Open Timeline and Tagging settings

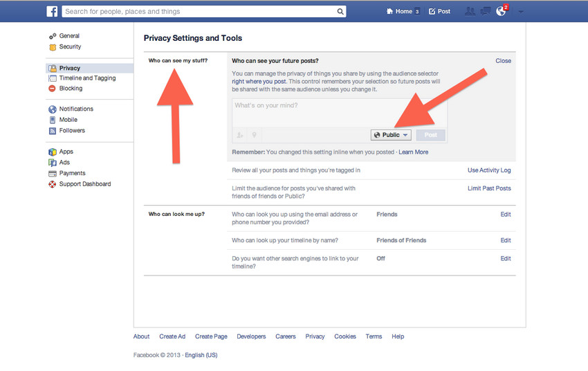pos(87,78)
